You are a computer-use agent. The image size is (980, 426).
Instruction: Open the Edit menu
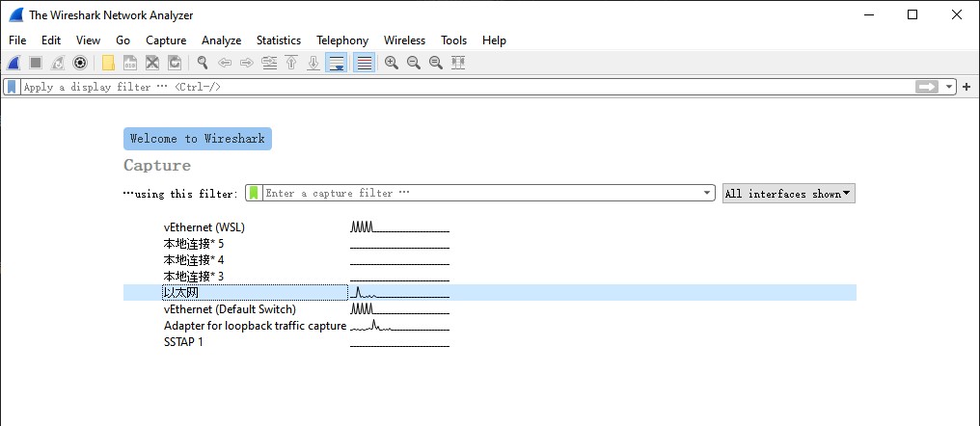coord(51,40)
